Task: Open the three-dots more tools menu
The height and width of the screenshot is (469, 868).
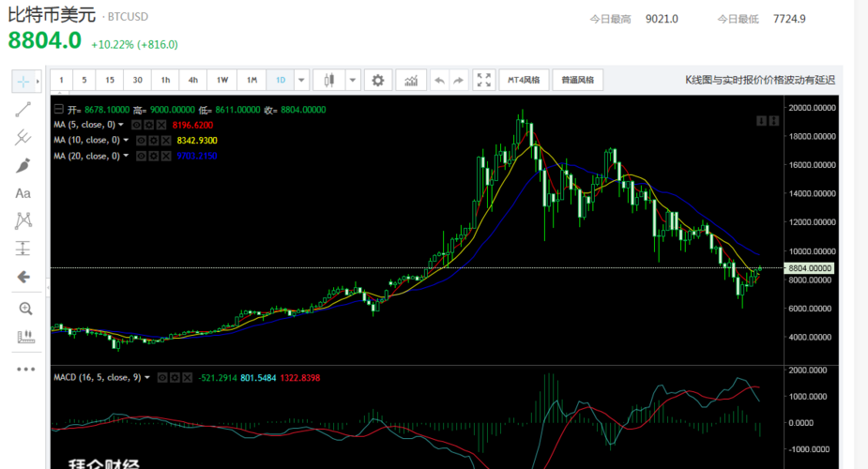Action: click(25, 369)
